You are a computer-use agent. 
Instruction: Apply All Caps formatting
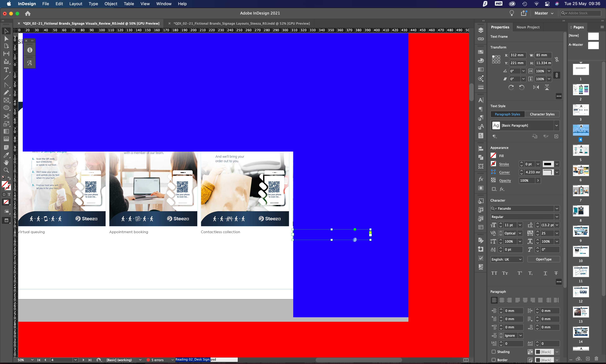(x=494, y=273)
